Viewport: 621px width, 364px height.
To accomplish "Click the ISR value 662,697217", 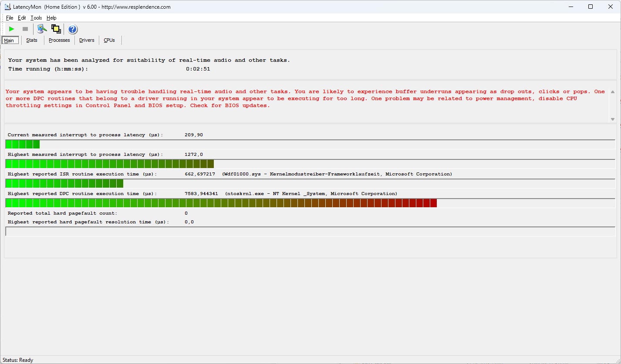I will [x=200, y=174].
